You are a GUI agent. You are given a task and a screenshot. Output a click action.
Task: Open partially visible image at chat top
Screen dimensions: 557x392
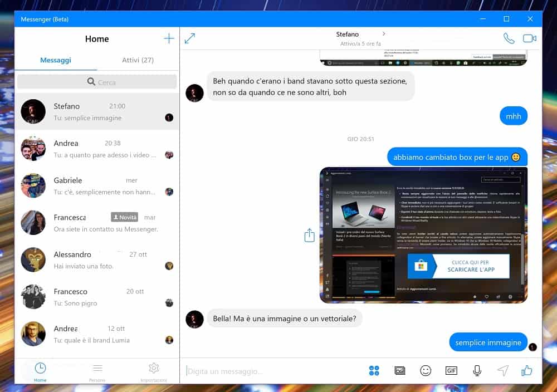click(x=423, y=58)
